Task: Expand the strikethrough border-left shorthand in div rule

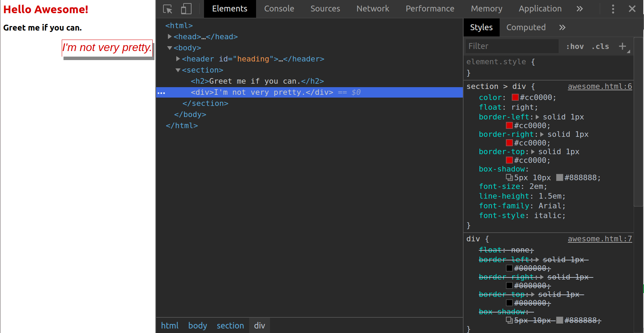Action: pyautogui.click(x=537, y=260)
